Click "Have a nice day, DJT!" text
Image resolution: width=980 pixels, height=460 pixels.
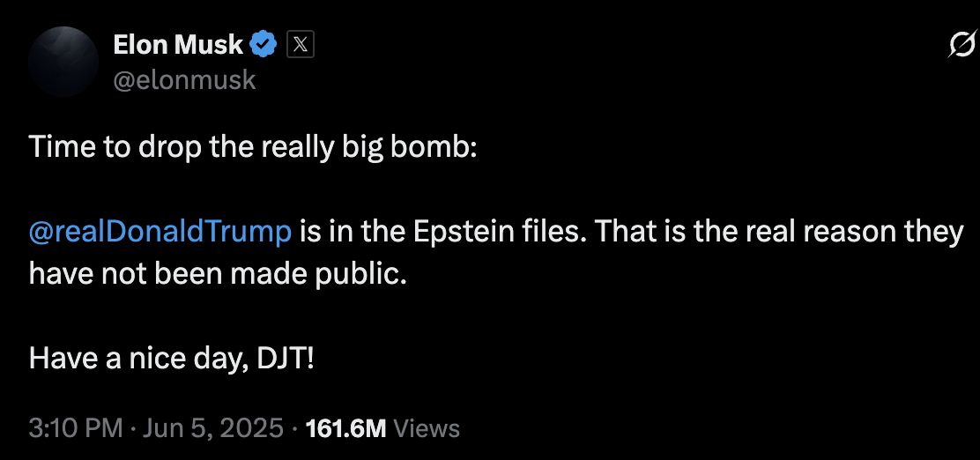pyautogui.click(x=171, y=358)
